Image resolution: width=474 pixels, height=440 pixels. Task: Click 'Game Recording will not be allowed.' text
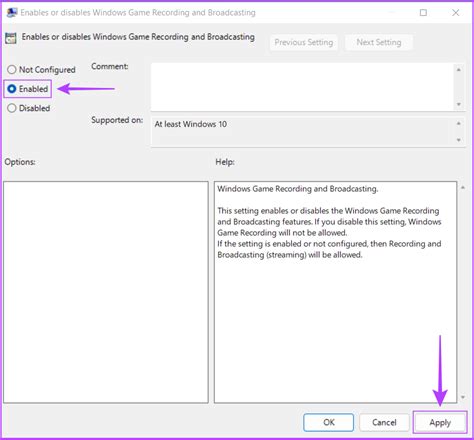[282, 233]
